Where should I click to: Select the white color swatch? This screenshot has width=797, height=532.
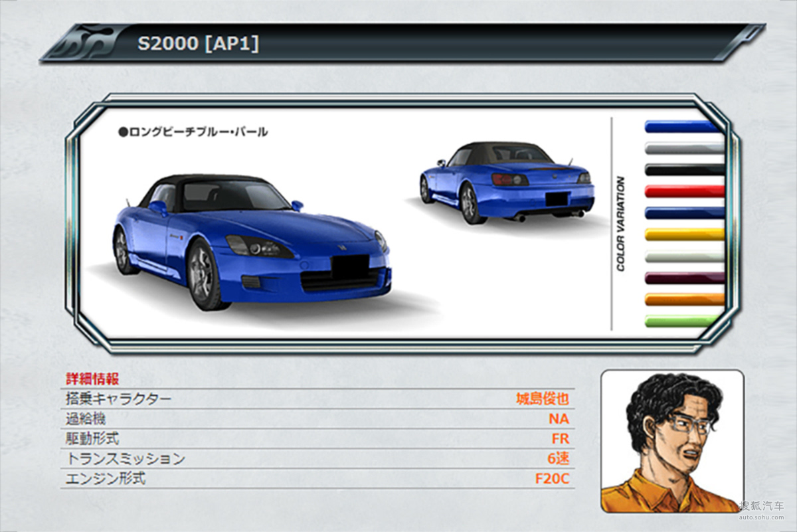point(683,256)
